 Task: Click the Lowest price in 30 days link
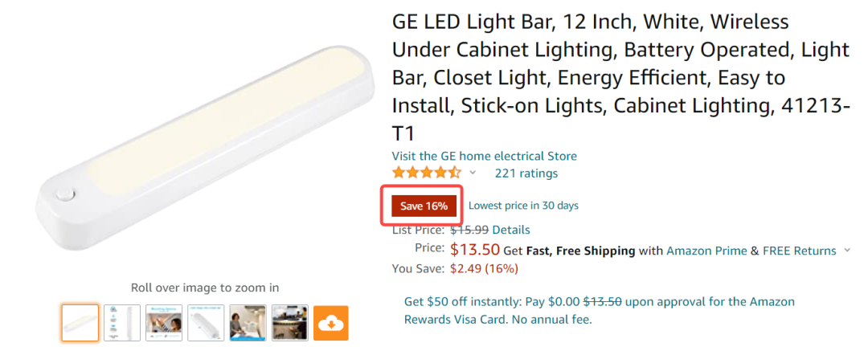[x=523, y=206]
